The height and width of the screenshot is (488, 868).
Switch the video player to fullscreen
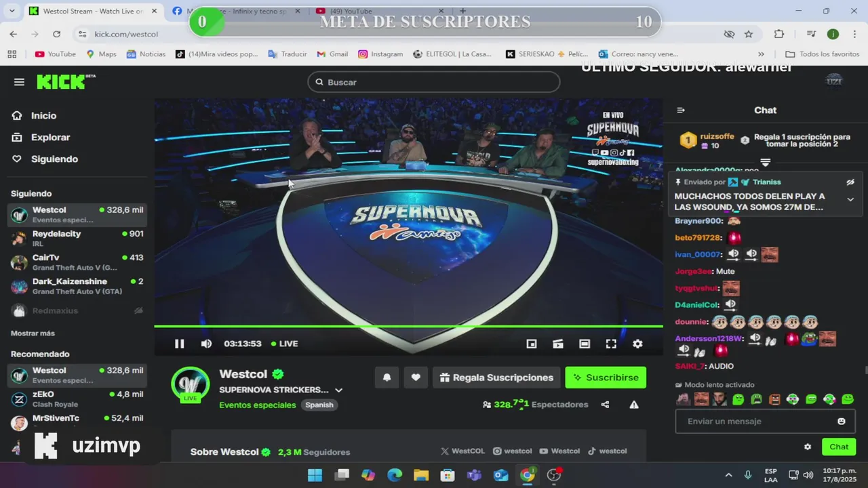[611, 344]
